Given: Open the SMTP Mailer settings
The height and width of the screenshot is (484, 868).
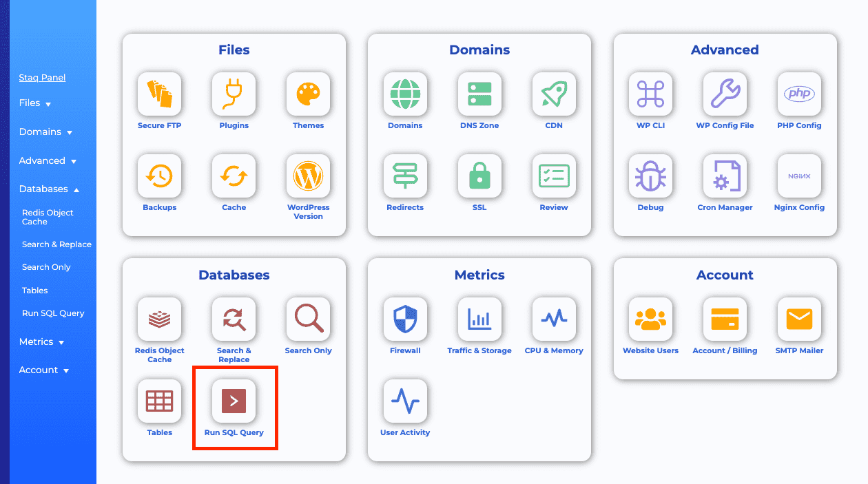Looking at the screenshot, I should click(x=798, y=319).
